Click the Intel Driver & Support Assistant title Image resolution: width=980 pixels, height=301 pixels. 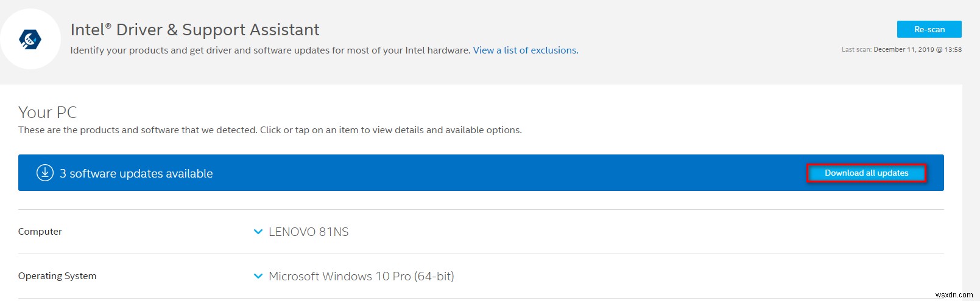point(195,30)
